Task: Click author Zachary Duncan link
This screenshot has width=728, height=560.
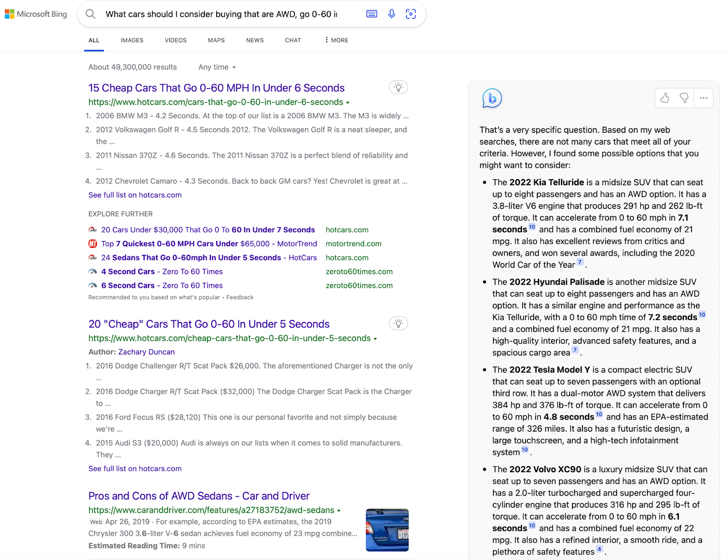Action: 147,352
